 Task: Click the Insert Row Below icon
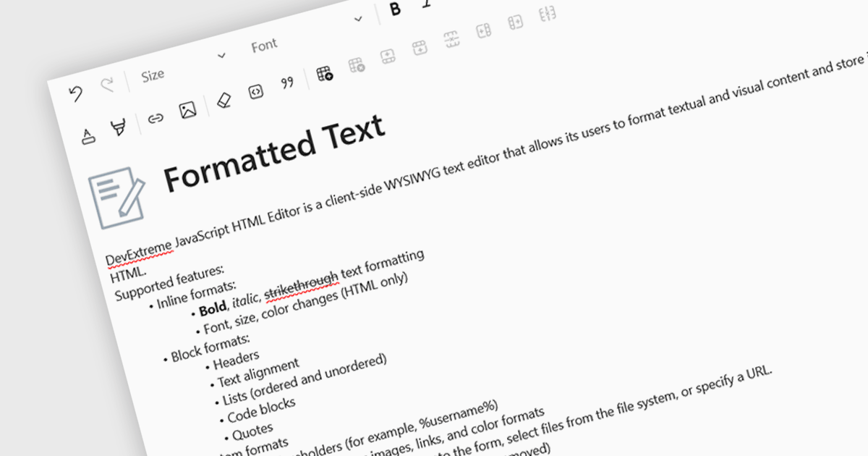(x=420, y=48)
